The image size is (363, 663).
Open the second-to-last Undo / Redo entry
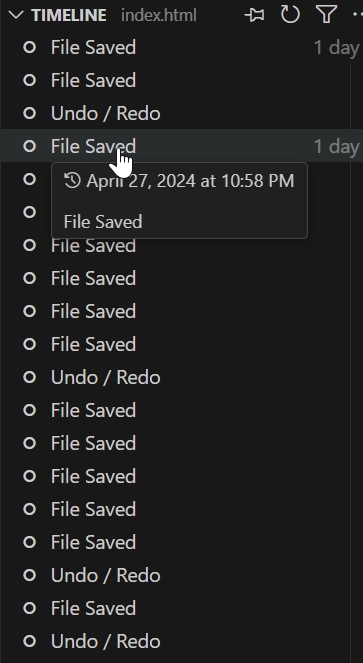click(x=182, y=575)
